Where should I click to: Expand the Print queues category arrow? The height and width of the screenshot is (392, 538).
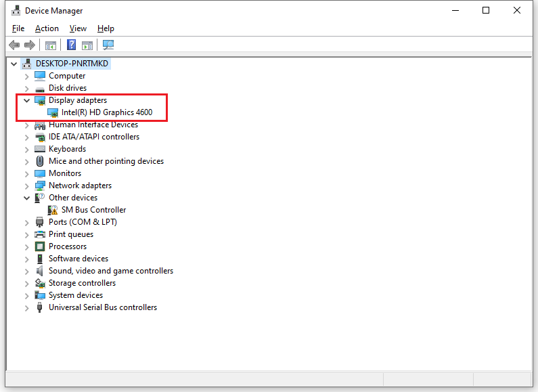tap(27, 235)
